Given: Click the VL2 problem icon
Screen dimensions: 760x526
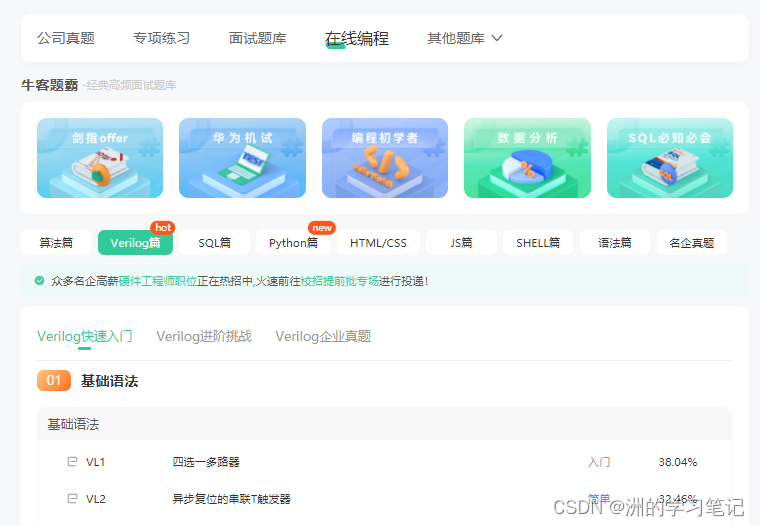Looking at the screenshot, I should pyautogui.click(x=72, y=498).
